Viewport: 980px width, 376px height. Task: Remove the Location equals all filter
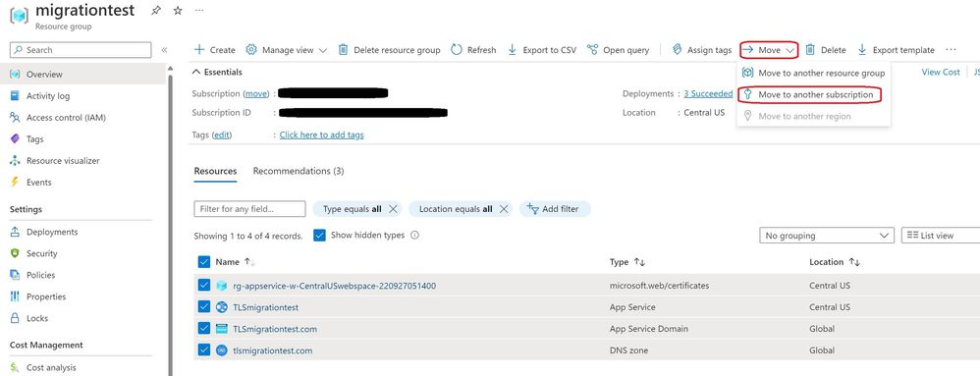pos(504,209)
